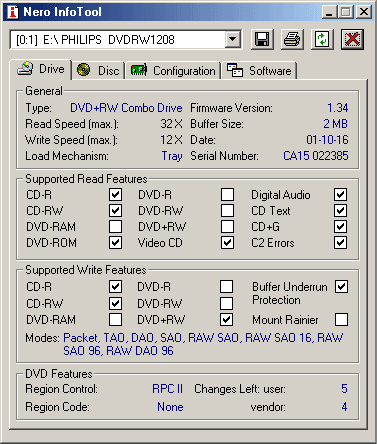377x444 pixels.
Task: Toggle DVD-RAM write feature checkbox
Action: pyautogui.click(x=115, y=320)
